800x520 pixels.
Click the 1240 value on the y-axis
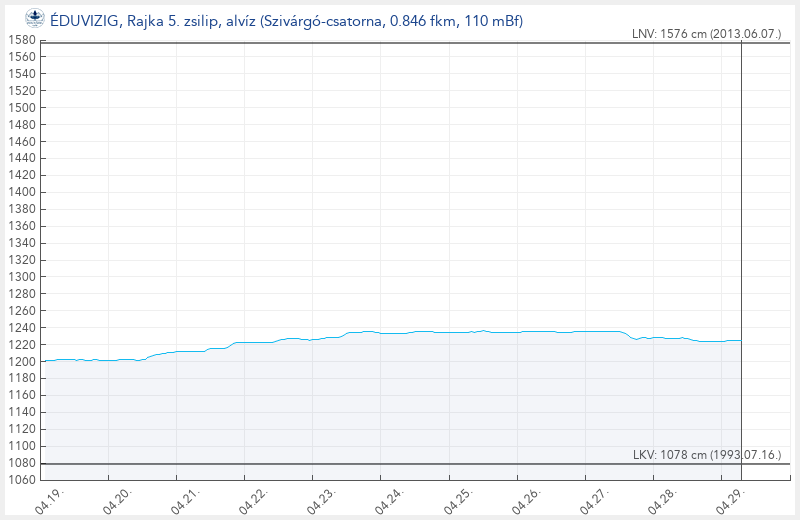pos(21,327)
